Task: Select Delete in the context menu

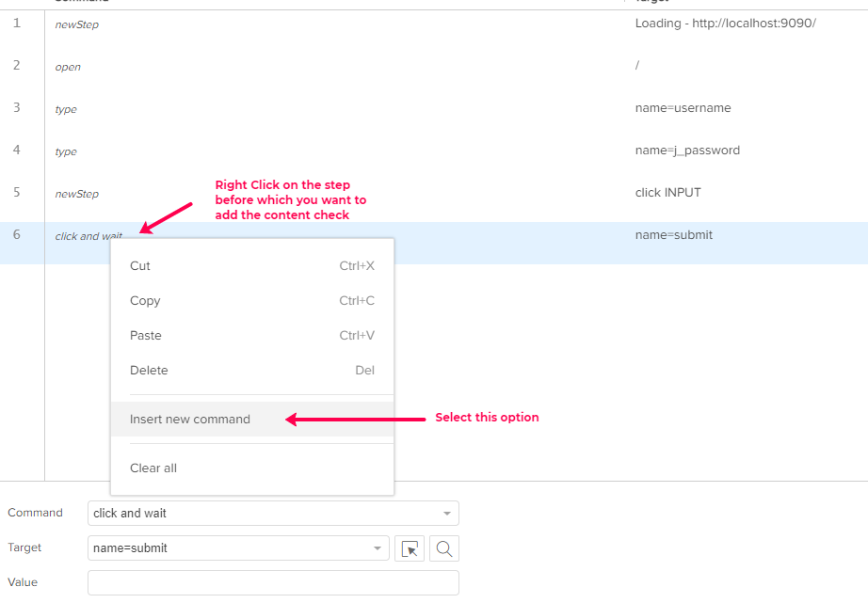Action: tap(149, 371)
